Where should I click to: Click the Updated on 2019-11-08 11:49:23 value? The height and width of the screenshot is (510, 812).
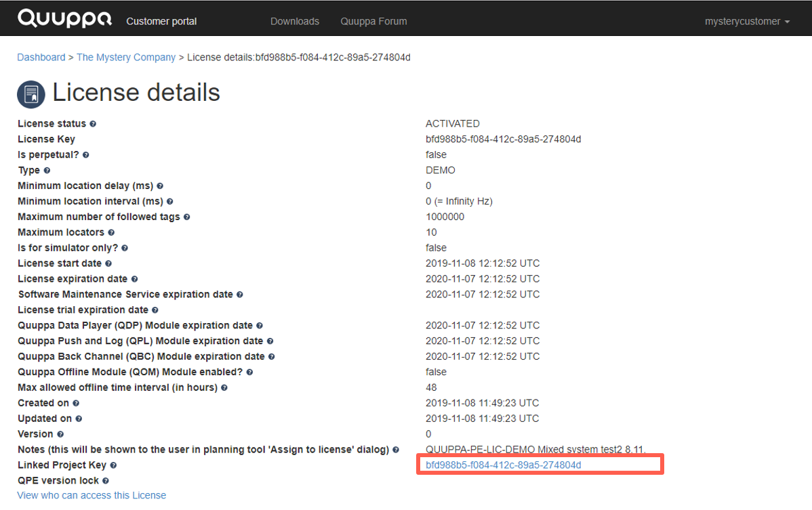point(482,419)
